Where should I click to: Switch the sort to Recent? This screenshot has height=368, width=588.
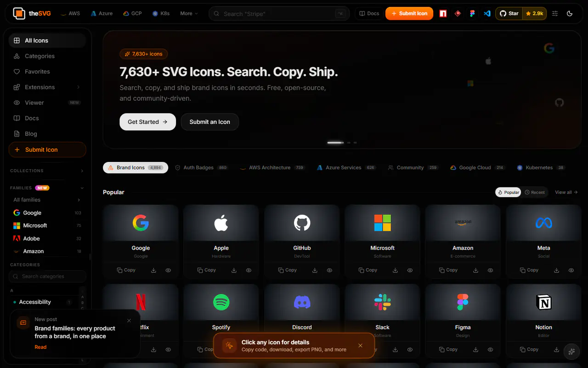[535, 192]
